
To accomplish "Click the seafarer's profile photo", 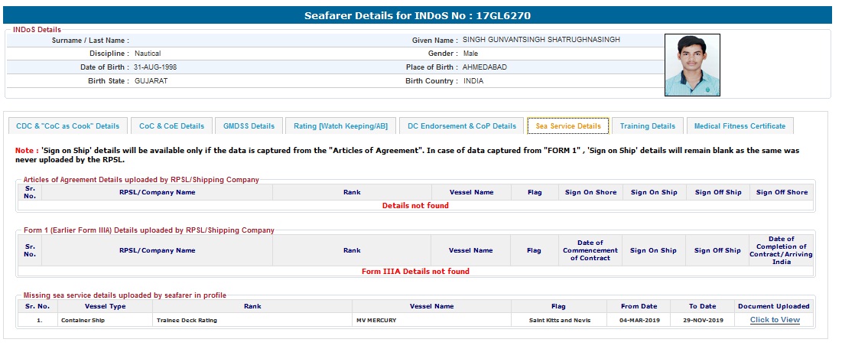I will 692,65.
